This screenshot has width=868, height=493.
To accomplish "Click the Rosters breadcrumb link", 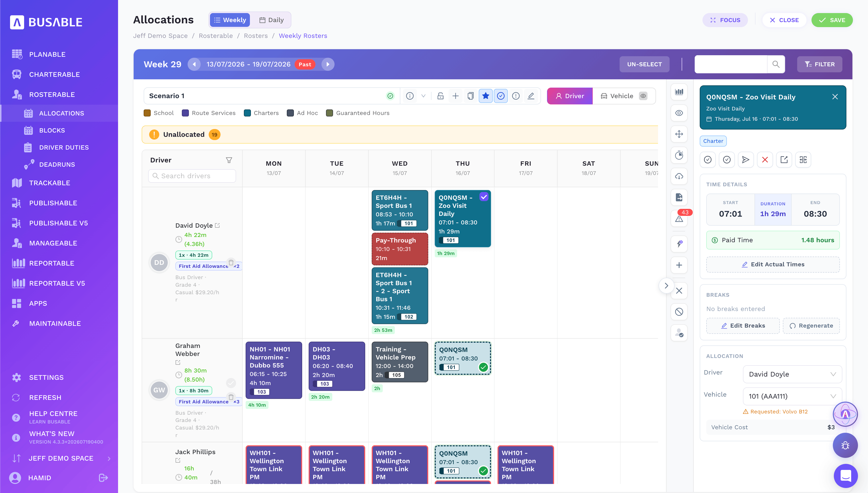I will (x=255, y=36).
